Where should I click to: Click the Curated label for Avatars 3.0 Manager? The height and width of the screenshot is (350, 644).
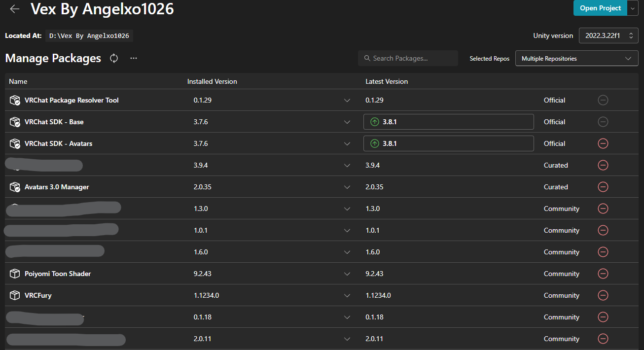tap(556, 187)
